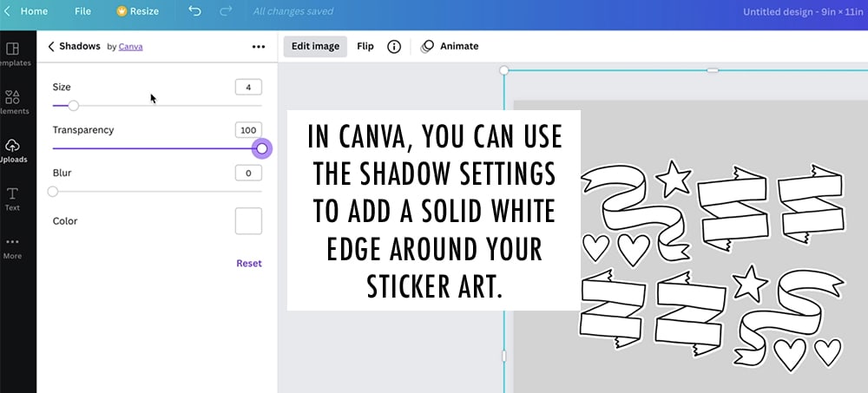The width and height of the screenshot is (868, 393).
Task: Select the sticker art image on canvas
Action: 713,265
